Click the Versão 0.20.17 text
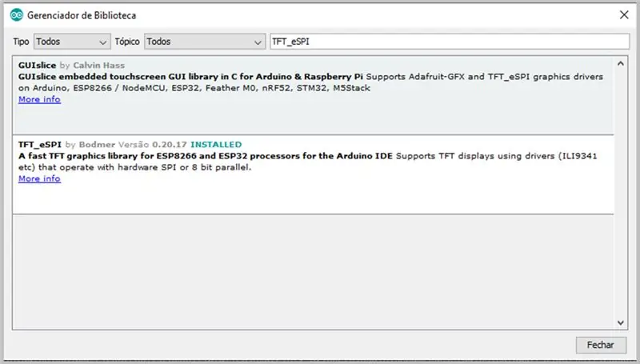640x364 pixels. click(152, 145)
